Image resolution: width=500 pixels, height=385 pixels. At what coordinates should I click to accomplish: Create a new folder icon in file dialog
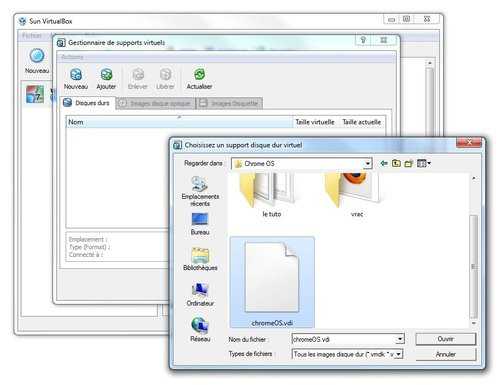409,163
